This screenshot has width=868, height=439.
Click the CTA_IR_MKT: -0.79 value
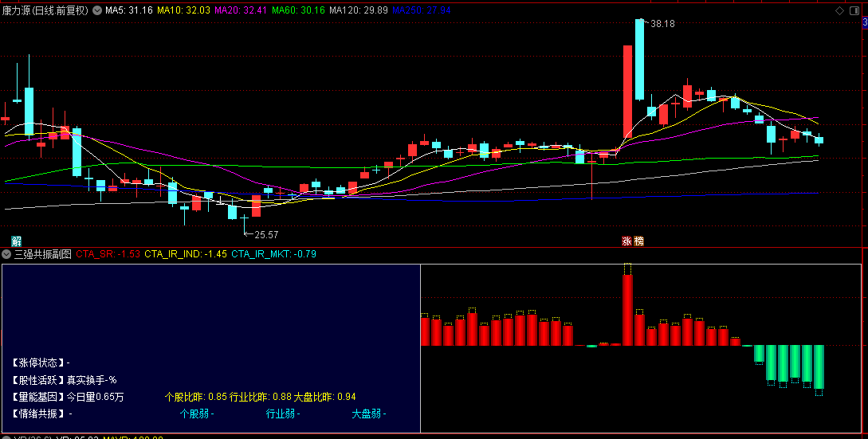[273, 254]
